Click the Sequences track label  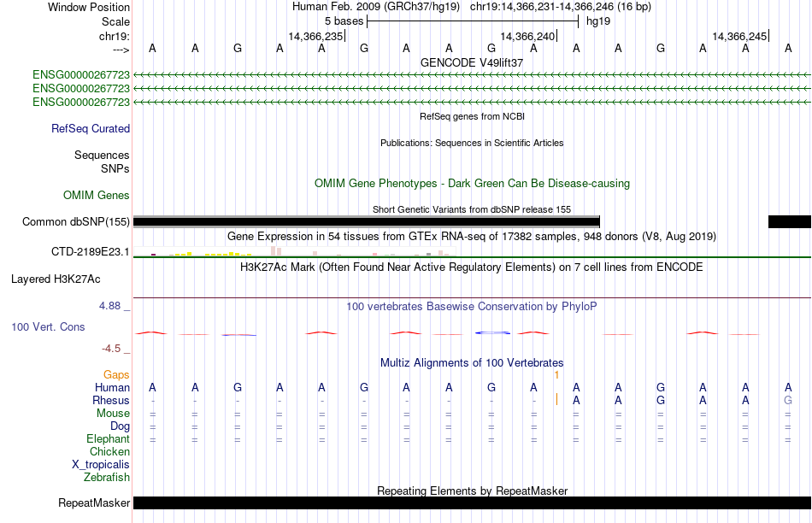coord(102,155)
